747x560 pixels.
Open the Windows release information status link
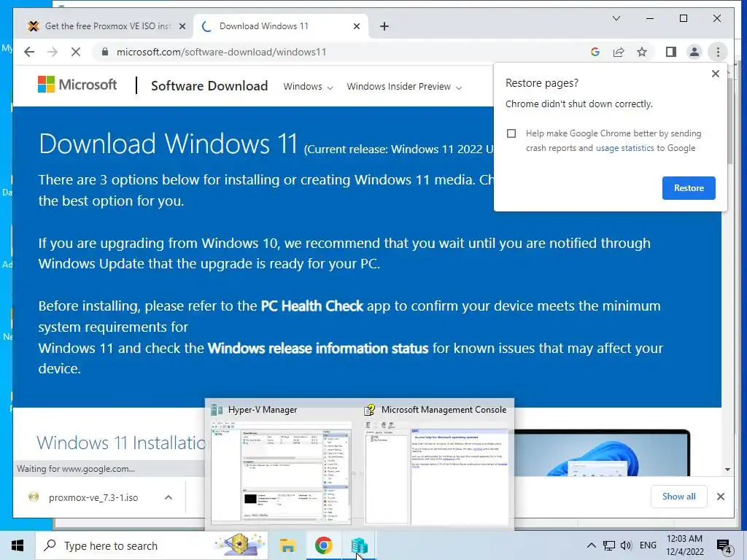318,348
